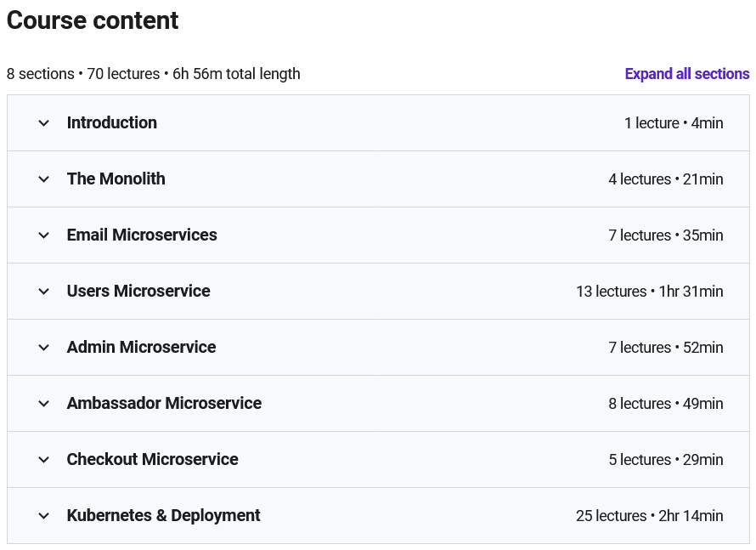Select the Users Microservice section title
Image resolution: width=756 pixels, height=550 pixels.
[x=138, y=291]
